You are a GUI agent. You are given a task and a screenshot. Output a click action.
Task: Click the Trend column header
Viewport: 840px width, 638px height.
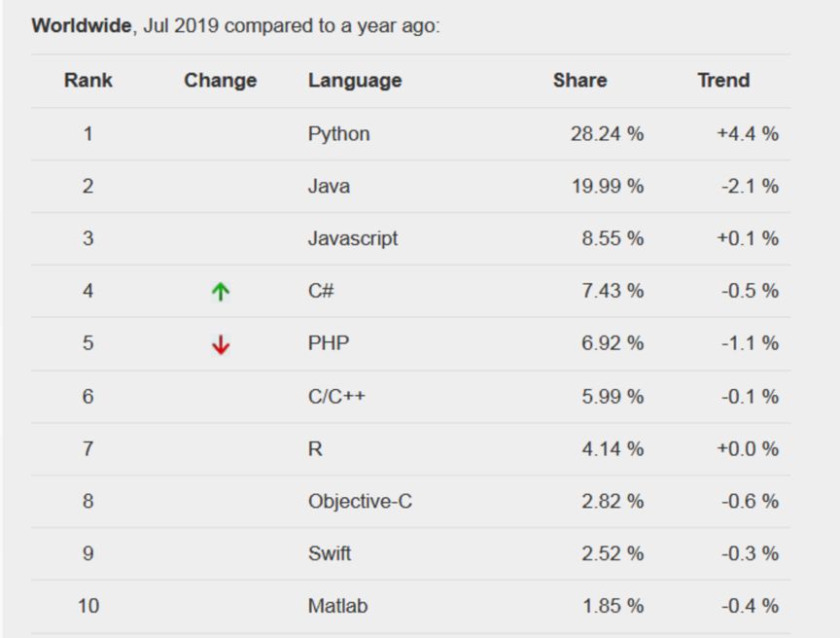pos(723,81)
